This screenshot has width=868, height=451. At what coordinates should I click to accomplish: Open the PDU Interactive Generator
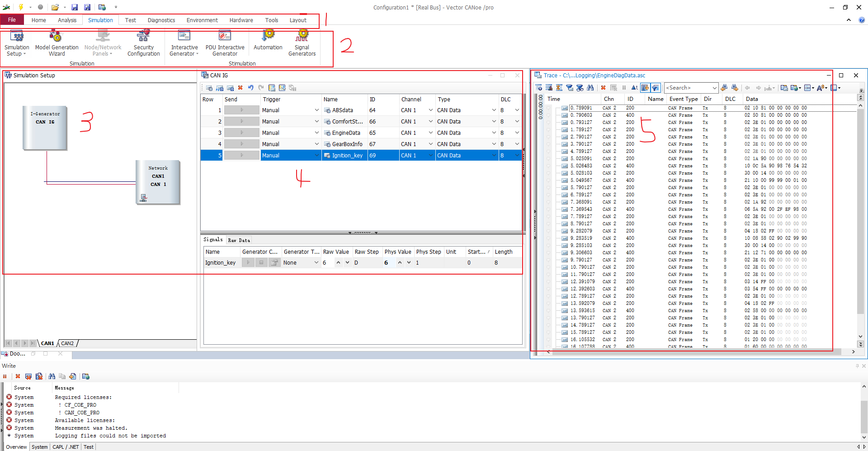[225, 43]
